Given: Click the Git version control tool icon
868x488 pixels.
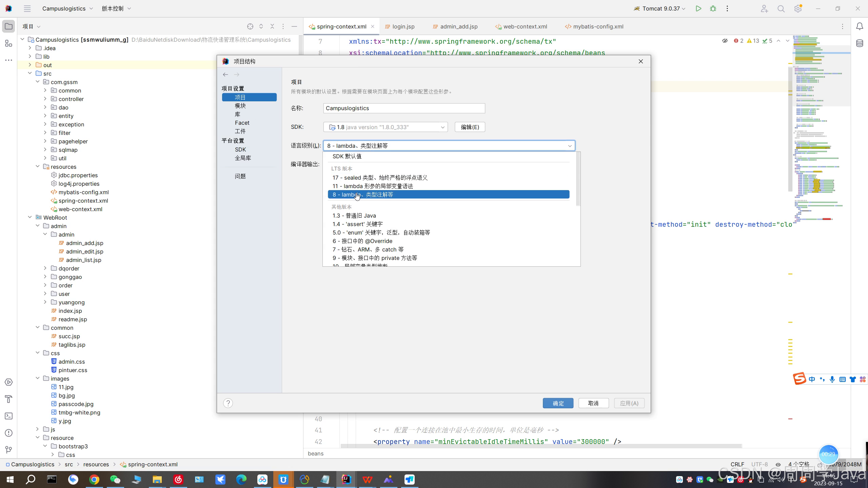Looking at the screenshot, I should 9,450.
